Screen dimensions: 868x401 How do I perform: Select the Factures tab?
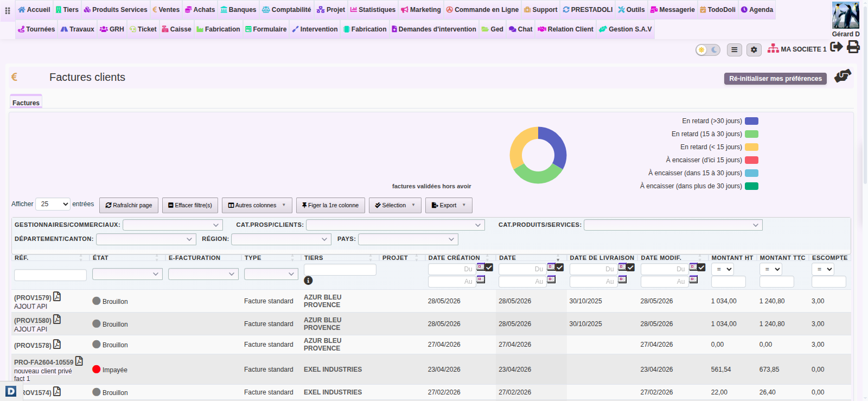click(26, 103)
